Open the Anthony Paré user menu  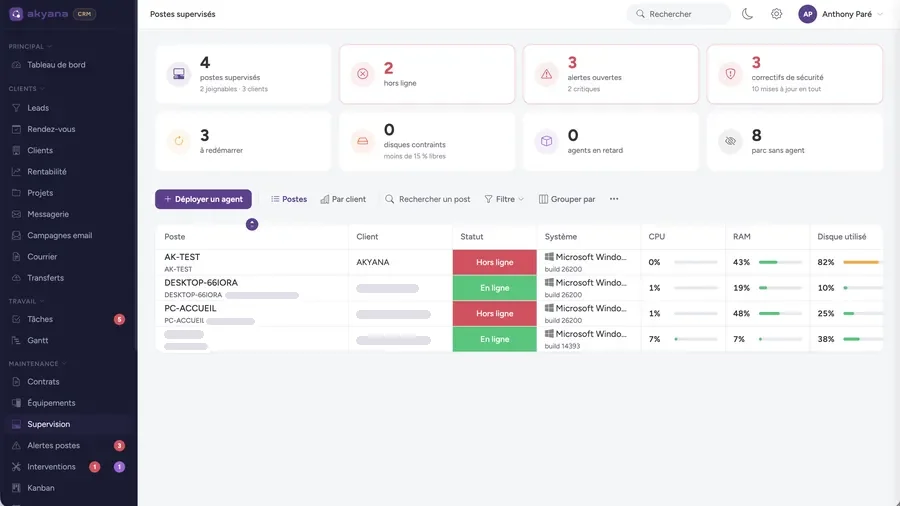[840, 14]
